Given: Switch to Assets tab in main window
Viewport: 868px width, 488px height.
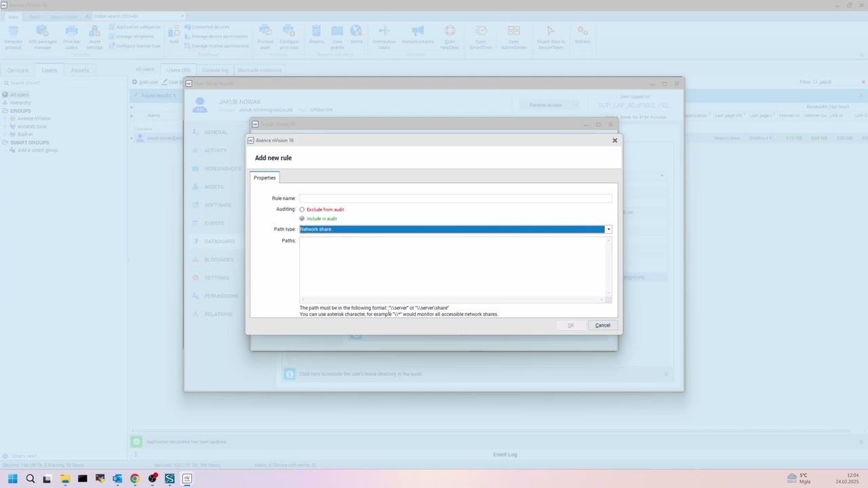Looking at the screenshot, I should click(79, 70).
